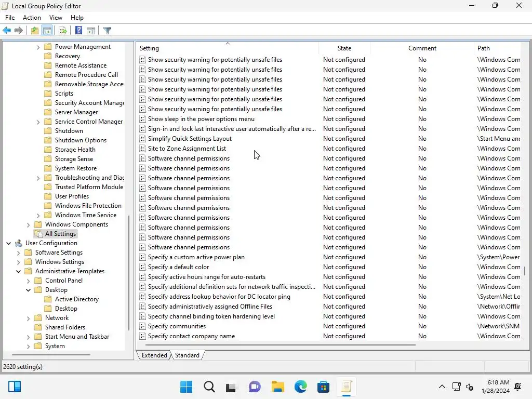Open the View menu
Screen dimensions: 532x399
56,18
